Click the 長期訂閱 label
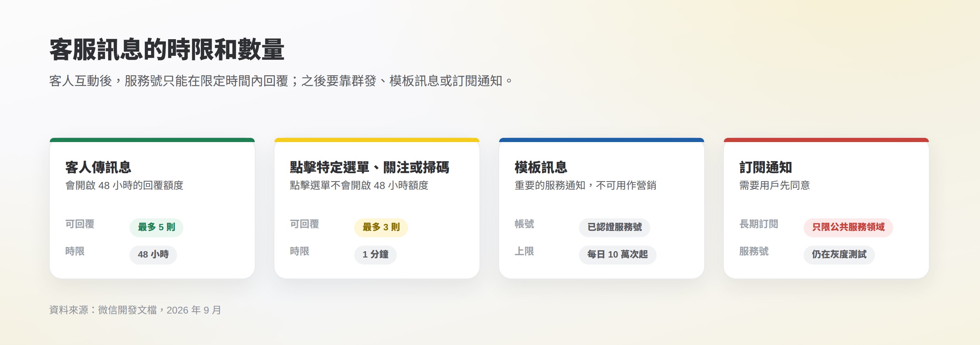980x345 pixels. [758, 224]
